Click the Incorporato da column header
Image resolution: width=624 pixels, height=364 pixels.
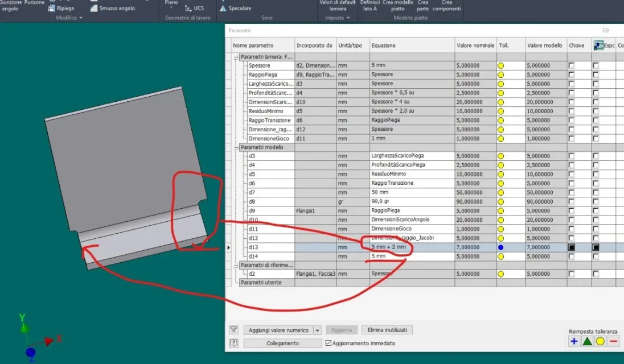point(315,45)
